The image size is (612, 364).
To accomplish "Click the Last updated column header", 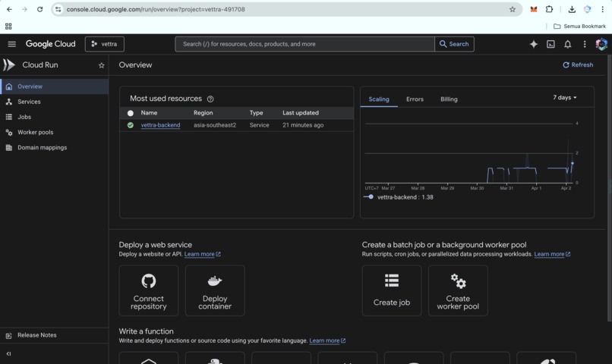I will (x=301, y=113).
